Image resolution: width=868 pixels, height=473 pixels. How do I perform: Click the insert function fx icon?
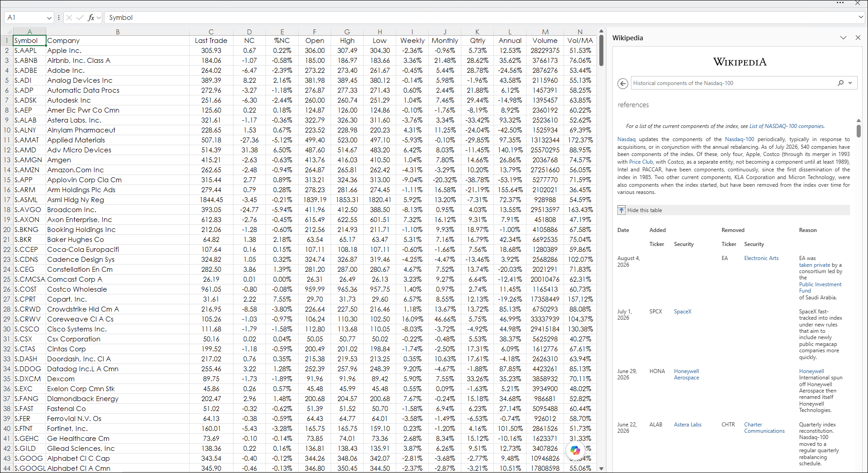tap(91, 18)
